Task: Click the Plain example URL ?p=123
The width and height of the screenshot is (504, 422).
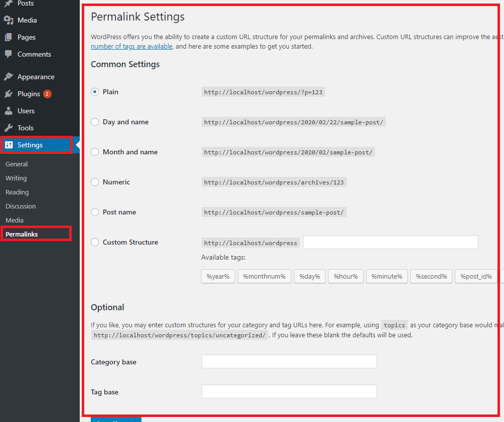Action: (263, 92)
